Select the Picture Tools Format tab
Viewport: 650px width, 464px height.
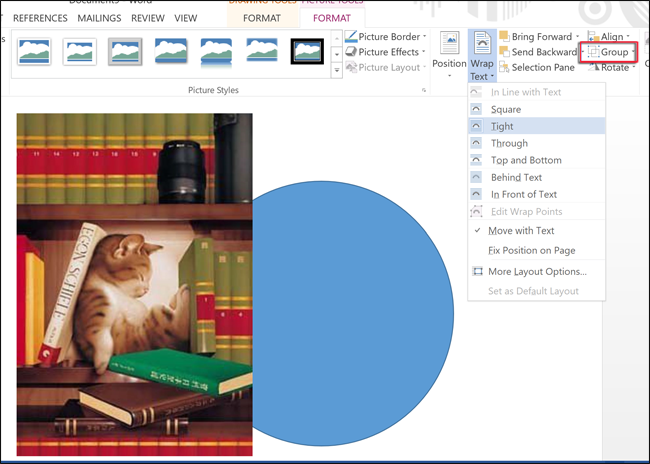(x=332, y=18)
